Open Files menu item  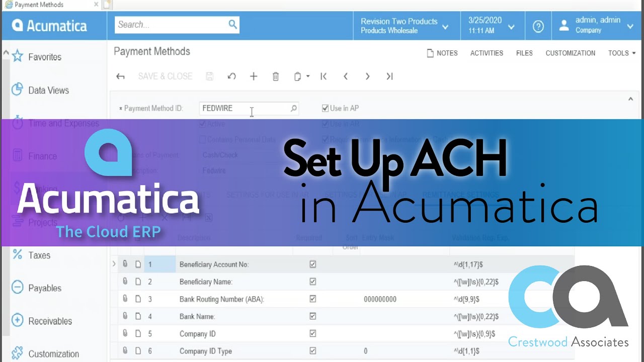tap(524, 53)
